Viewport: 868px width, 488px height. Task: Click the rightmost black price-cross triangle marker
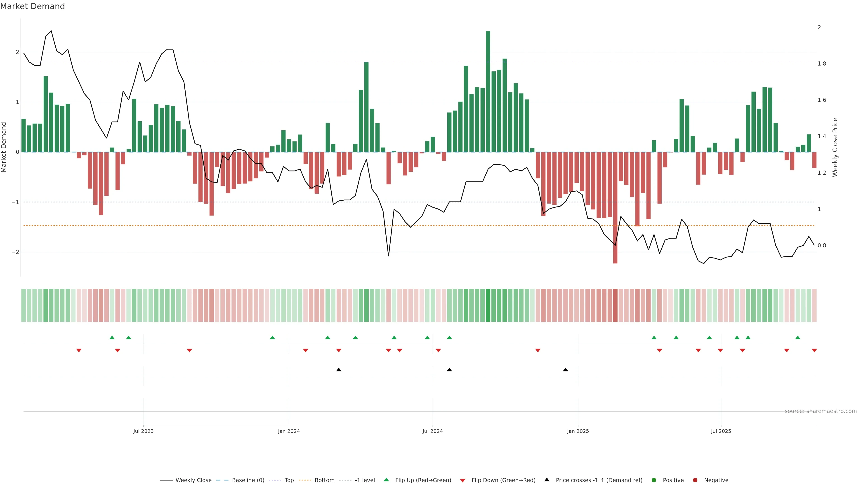(x=565, y=370)
